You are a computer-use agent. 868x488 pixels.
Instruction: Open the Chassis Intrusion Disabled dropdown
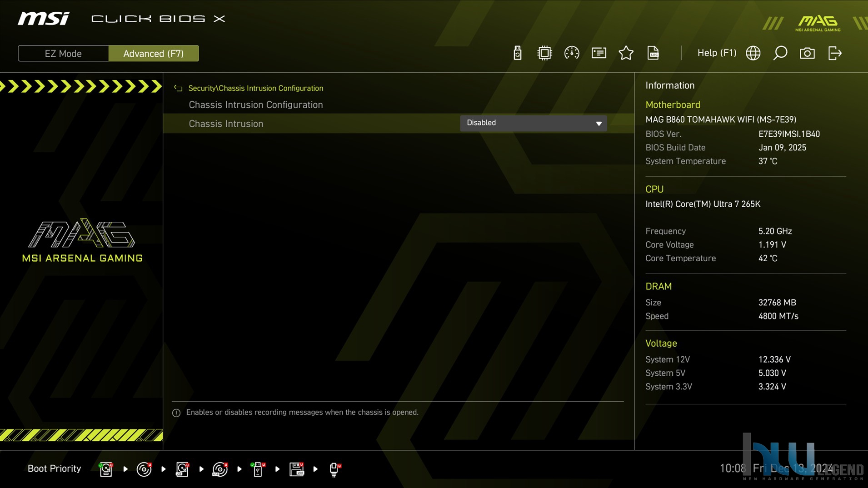[x=534, y=123]
